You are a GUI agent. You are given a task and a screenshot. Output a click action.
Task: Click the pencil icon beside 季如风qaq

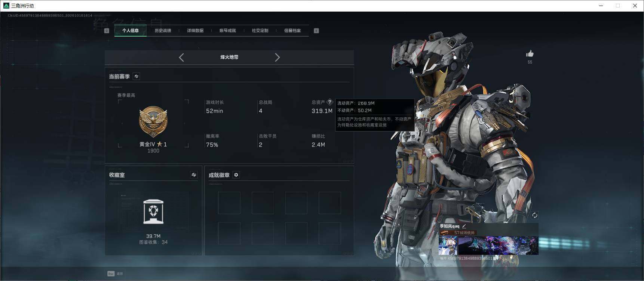pyautogui.click(x=464, y=226)
